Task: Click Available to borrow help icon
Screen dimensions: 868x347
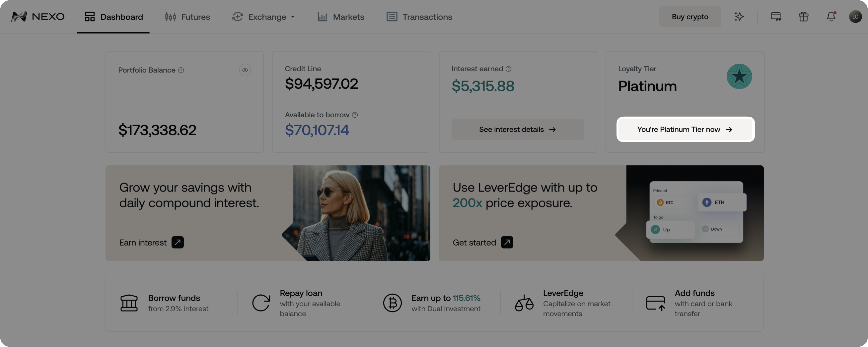Action: (x=354, y=115)
